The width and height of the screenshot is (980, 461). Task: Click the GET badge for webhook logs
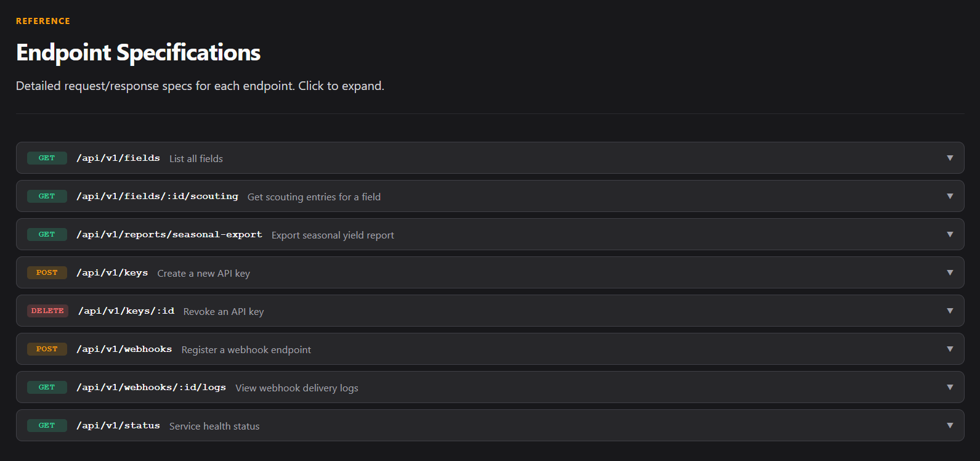coord(47,388)
